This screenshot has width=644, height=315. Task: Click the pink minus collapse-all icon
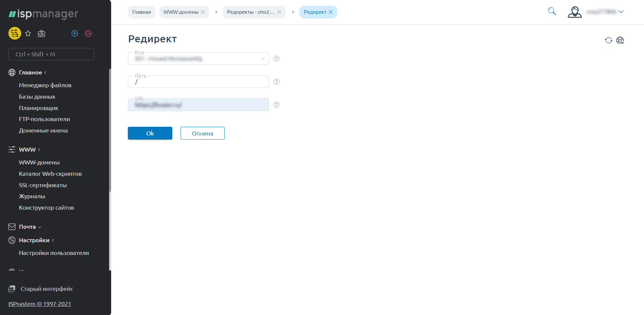click(x=88, y=33)
